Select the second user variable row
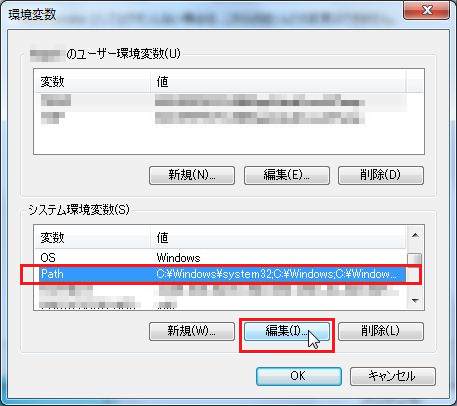Viewport: 457px width, 406px height. (x=220, y=117)
